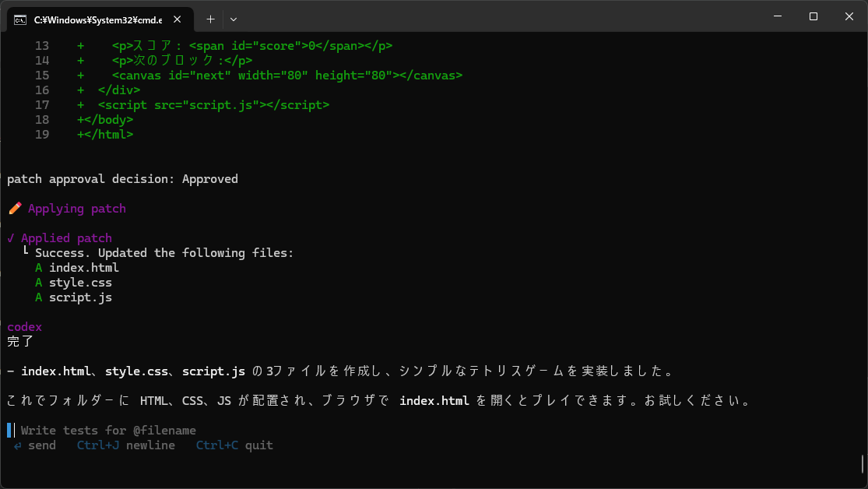The image size is (868, 489).
Task: Expand the new tab profile dropdown
Action: click(234, 19)
